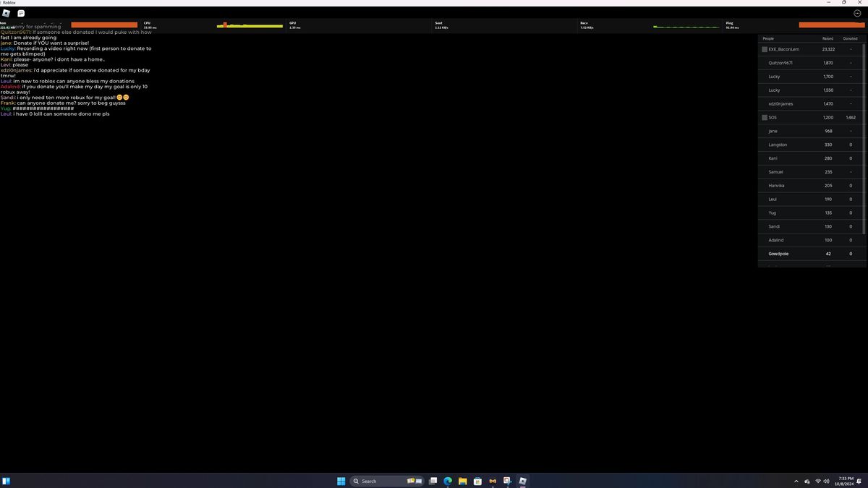Click the Donated column header
Image resolution: width=868 pixels, height=488 pixels.
[x=850, y=38]
